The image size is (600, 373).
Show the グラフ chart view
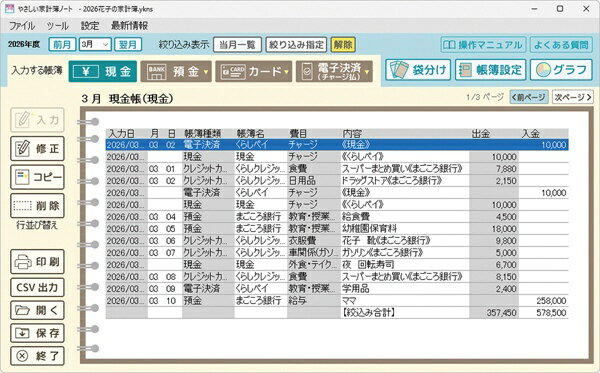click(x=561, y=70)
